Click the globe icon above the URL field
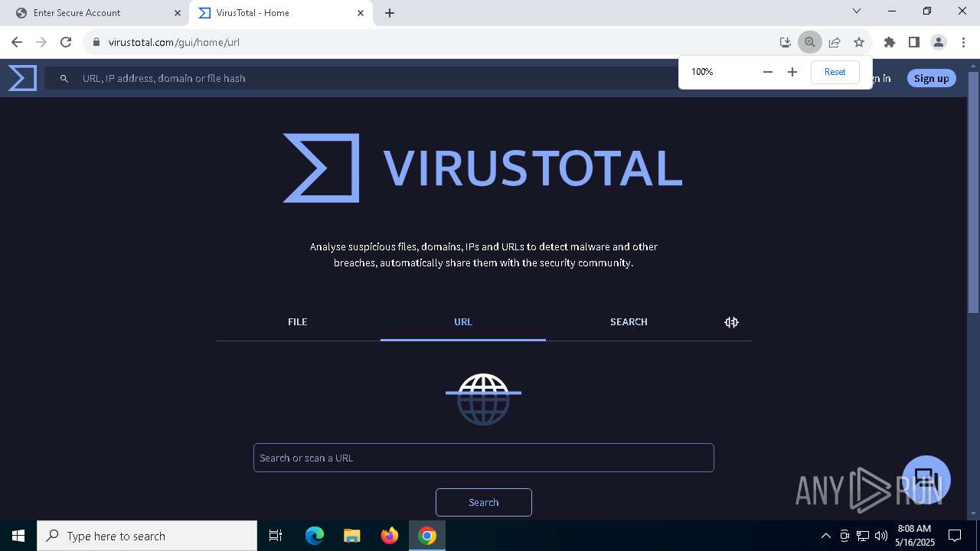 pyautogui.click(x=483, y=399)
